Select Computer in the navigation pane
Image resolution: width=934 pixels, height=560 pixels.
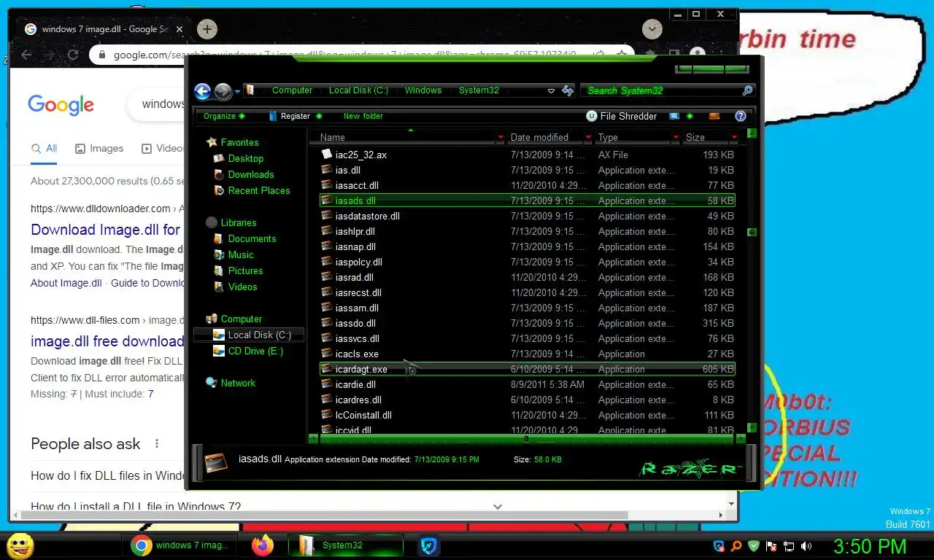241,319
